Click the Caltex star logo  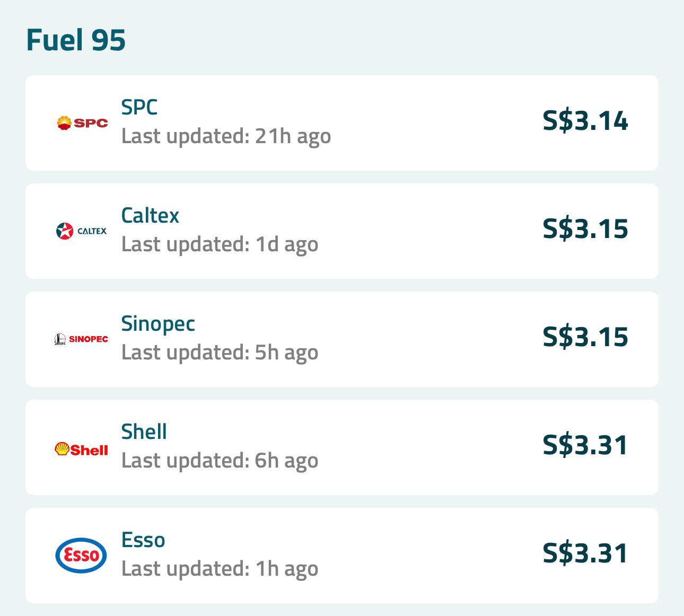click(65, 230)
